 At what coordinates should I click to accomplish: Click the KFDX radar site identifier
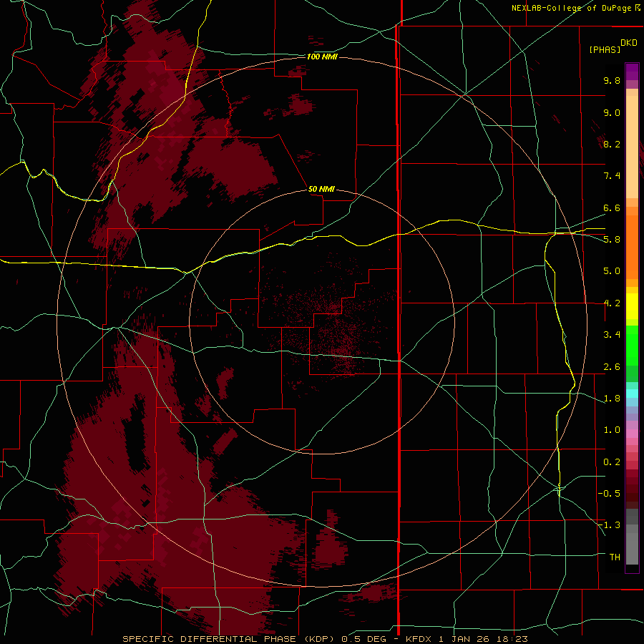(x=419, y=639)
